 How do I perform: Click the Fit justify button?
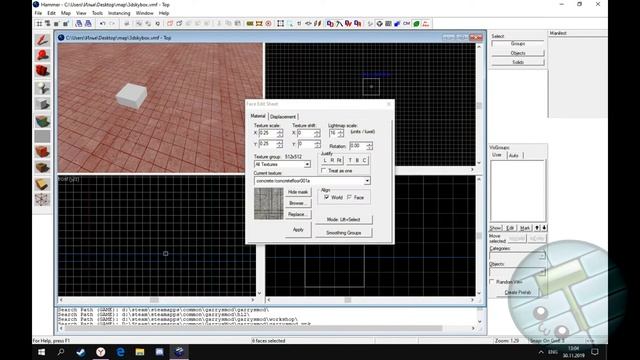click(339, 160)
